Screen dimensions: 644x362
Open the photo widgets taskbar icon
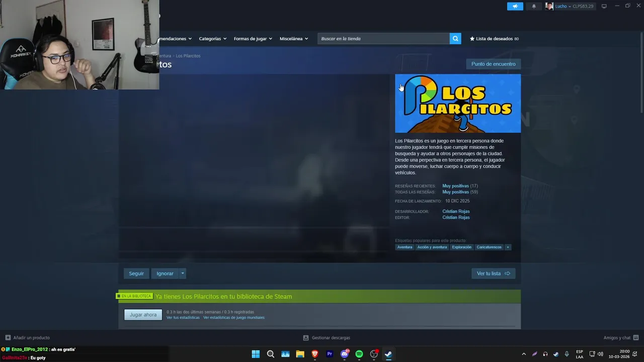tap(285, 354)
